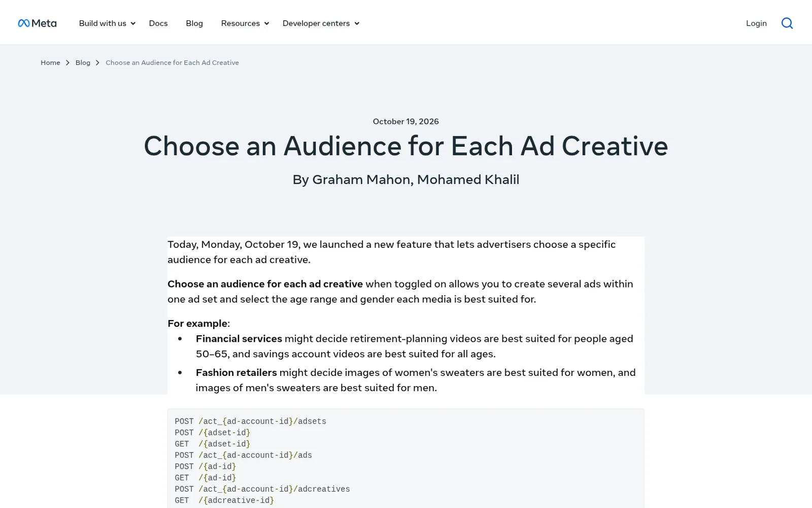812x508 pixels.
Task: Go to Home breadcrumb
Action: tap(50, 62)
